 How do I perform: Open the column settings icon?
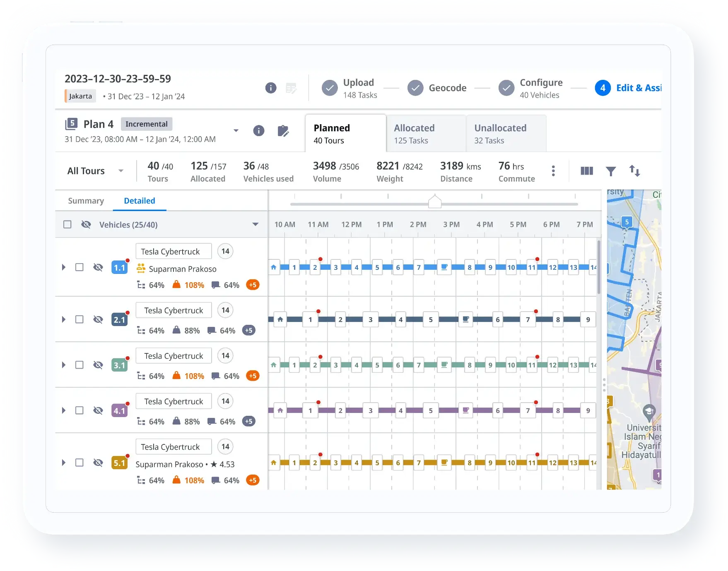click(x=586, y=171)
